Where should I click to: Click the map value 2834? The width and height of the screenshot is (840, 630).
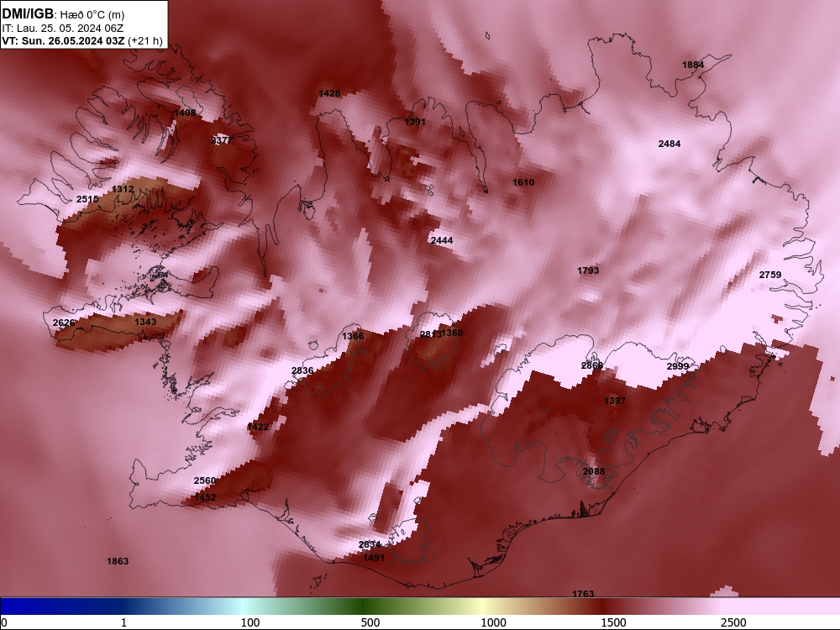click(370, 544)
